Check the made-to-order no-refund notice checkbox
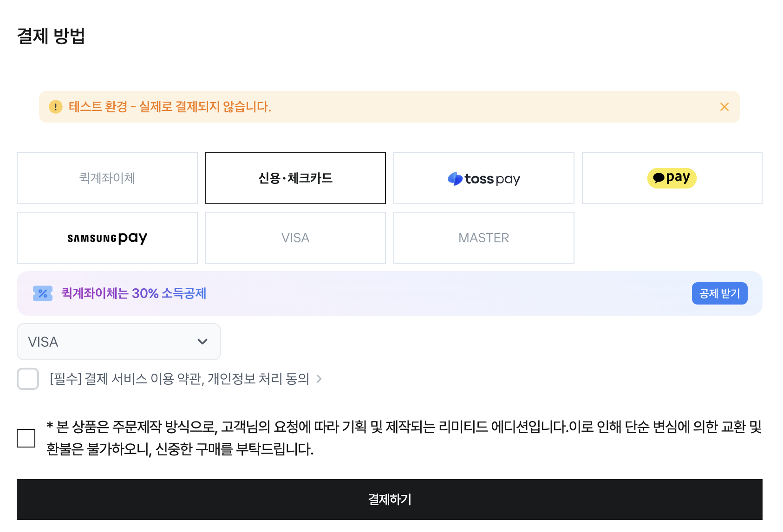The width and height of the screenshot is (783, 532). pos(26,438)
